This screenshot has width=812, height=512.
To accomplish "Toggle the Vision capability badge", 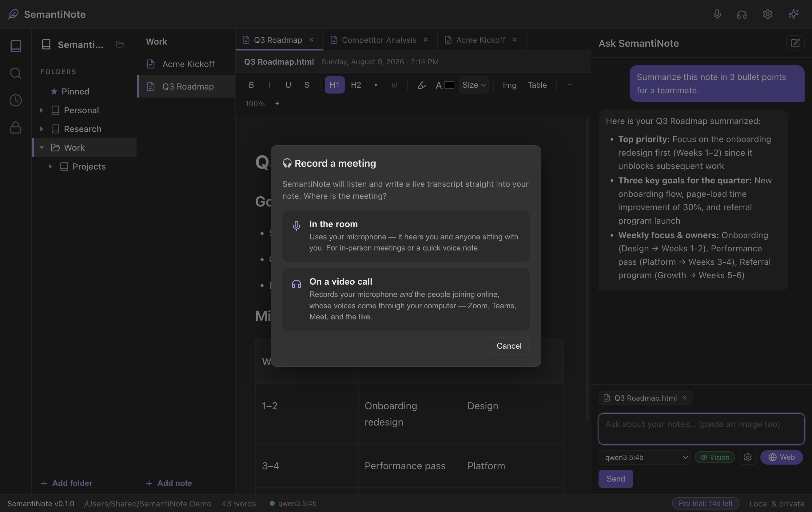I will [714, 457].
